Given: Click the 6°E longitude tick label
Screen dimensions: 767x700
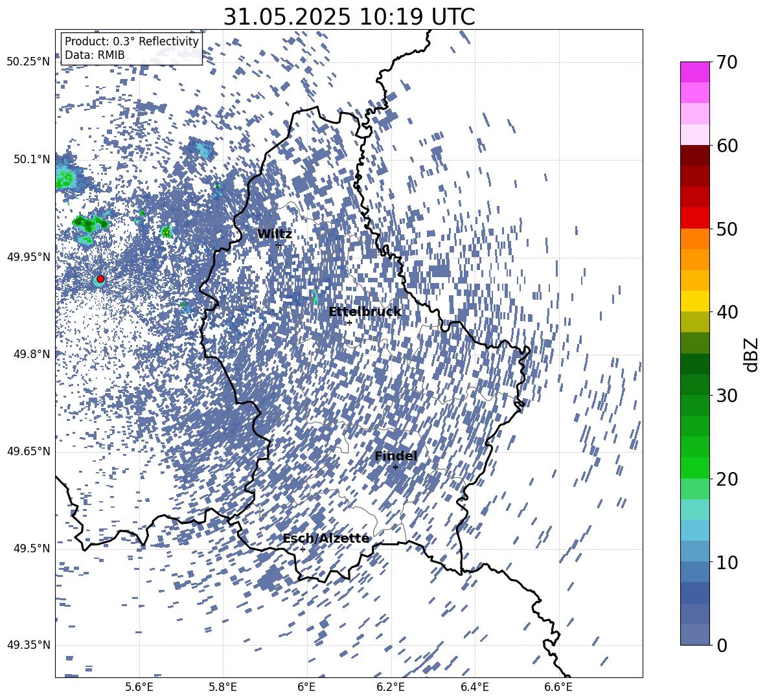Looking at the screenshot, I should [x=306, y=687].
